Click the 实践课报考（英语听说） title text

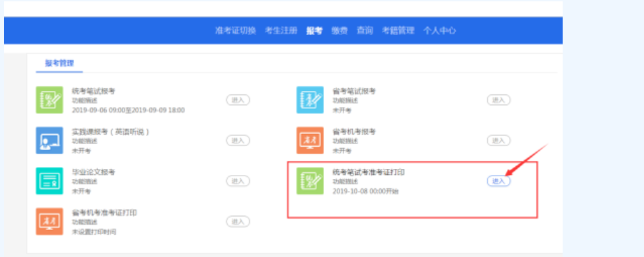[x=110, y=132]
